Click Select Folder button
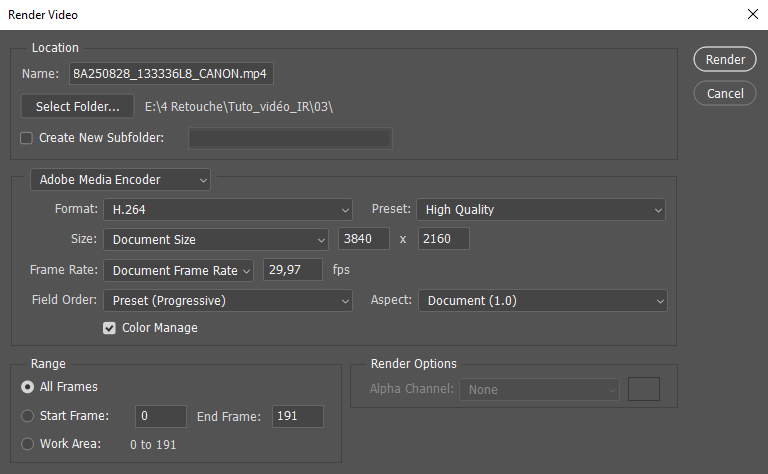 pyautogui.click(x=77, y=106)
